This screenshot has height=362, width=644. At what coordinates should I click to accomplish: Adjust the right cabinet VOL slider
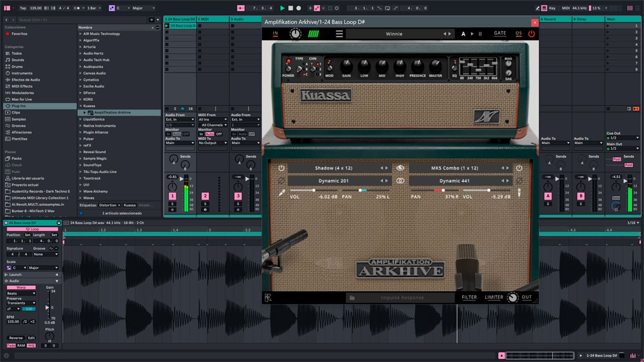point(487,190)
